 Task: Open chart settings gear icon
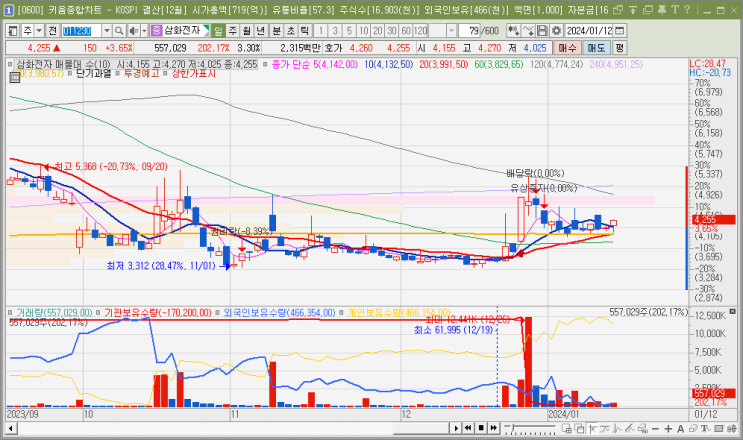pos(556,31)
